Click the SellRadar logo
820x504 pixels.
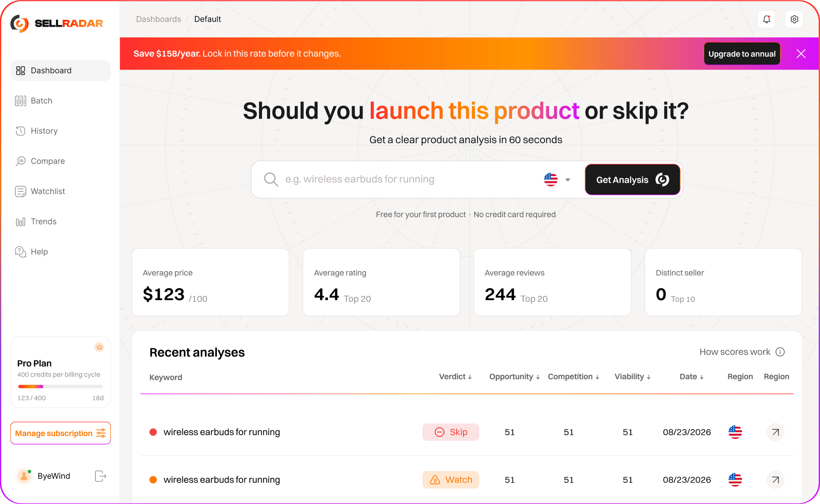57,23
